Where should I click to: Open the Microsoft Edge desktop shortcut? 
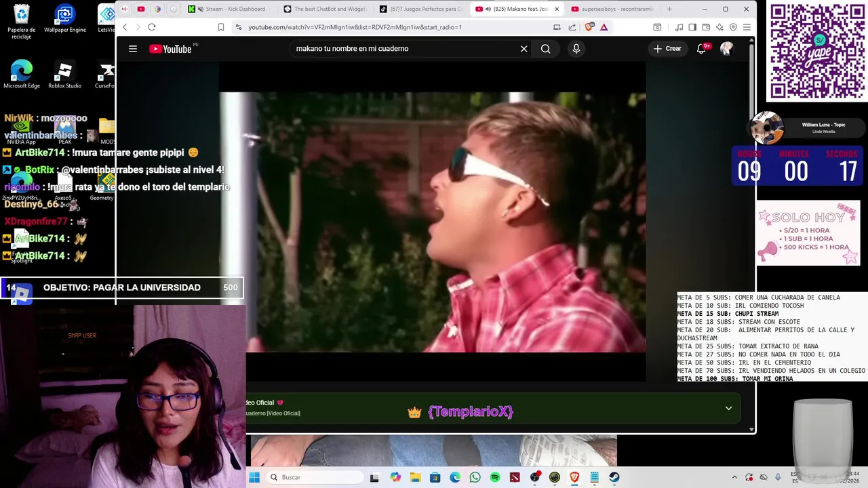(x=22, y=75)
